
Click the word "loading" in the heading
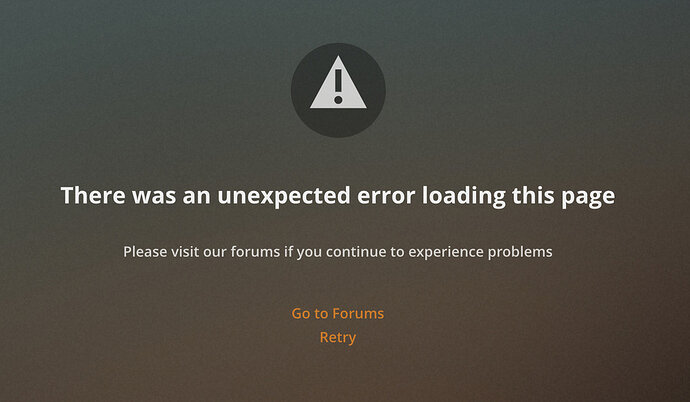pyautogui.click(x=464, y=196)
